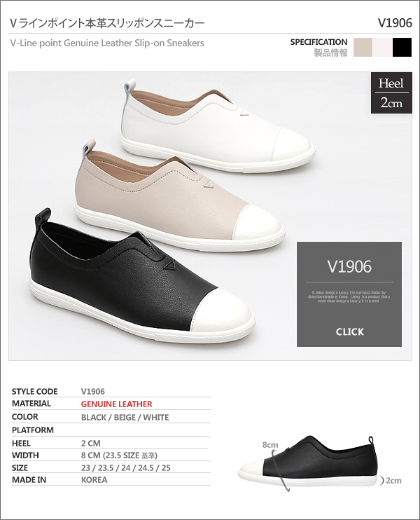The height and width of the screenshot is (520, 420).
Task: Click the GENUINE LEATHER material text
Action: [117, 404]
